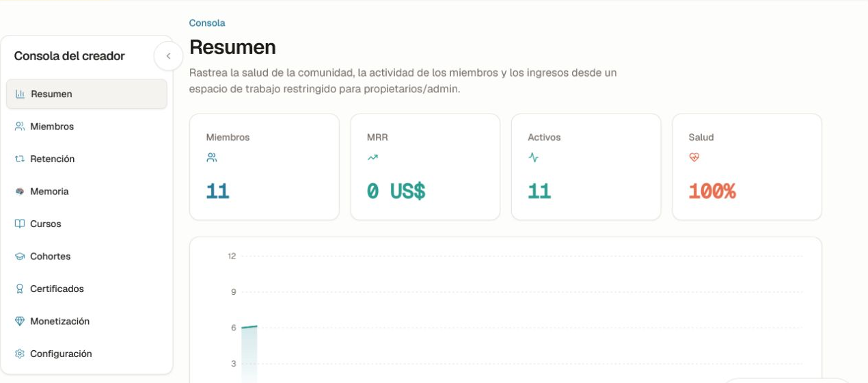Click the Consola del creador title
The height and width of the screenshot is (383, 868).
(70, 56)
